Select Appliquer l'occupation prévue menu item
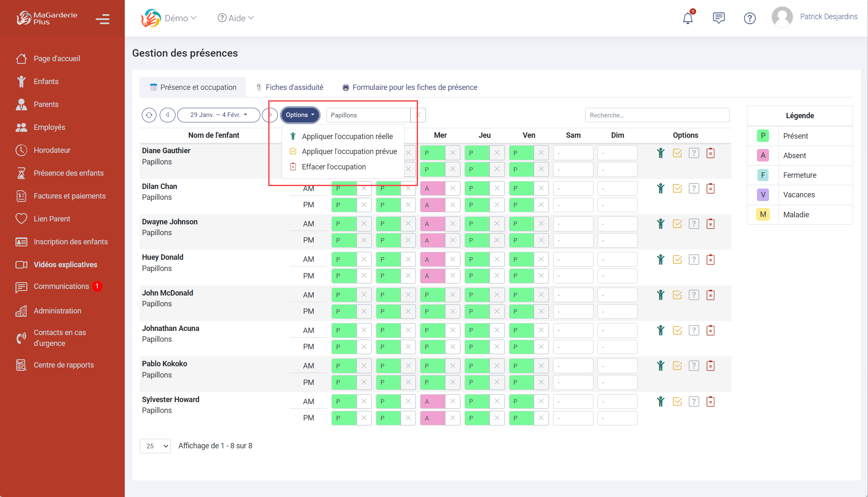868x497 pixels. tap(349, 152)
